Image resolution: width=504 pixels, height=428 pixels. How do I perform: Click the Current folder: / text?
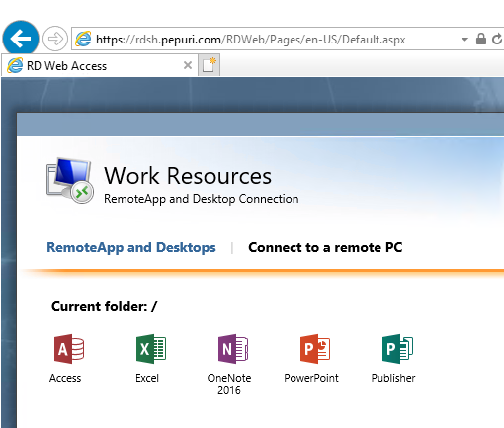coord(105,306)
